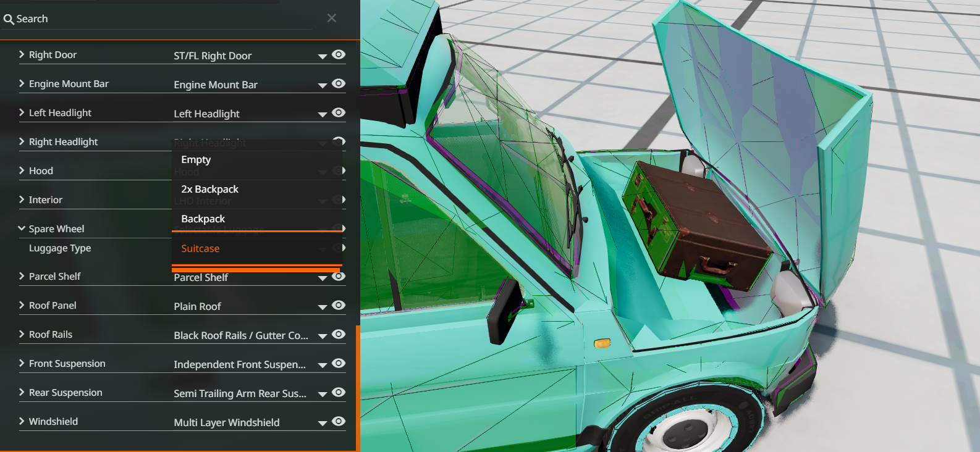Select the 2x Backpack option
This screenshot has height=452, width=980.
click(x=256, y=189)
